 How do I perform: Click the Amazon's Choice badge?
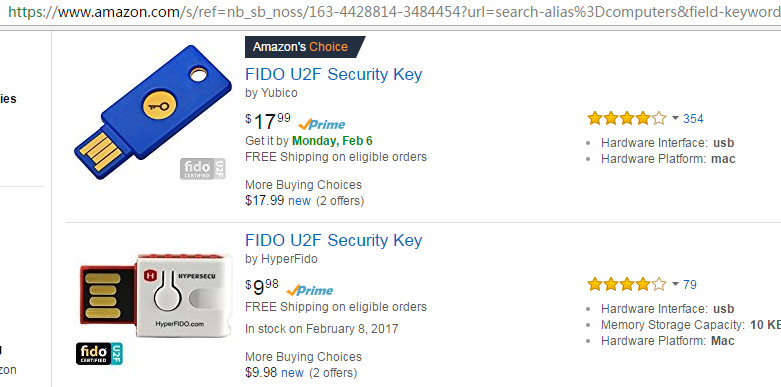[x=305, y=47]
